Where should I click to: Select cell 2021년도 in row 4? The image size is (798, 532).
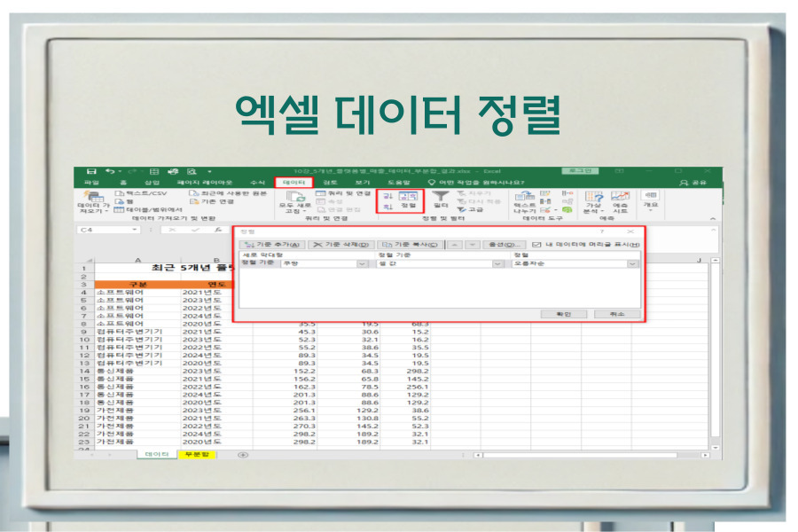(x=217, y=293)
